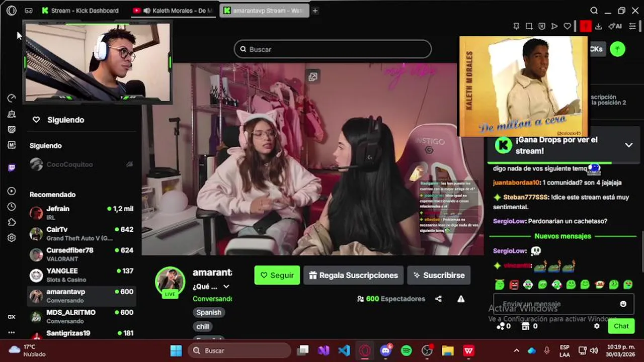Open Visual Studio Code from the taskbar
Viewport: 644px width, 362px height.
click(x=345, y=350)
